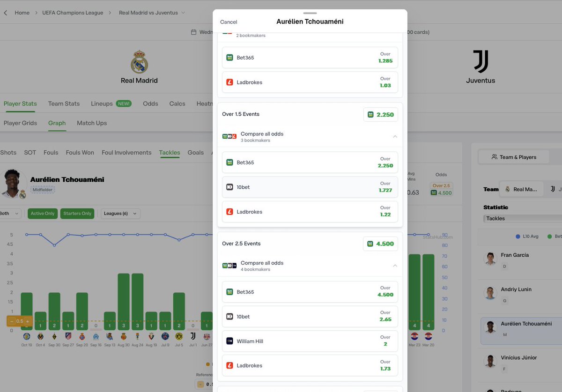Viewport: 562px width, 392px height.
Task: Click the Juventus club logo
Action: click(481, 62)
